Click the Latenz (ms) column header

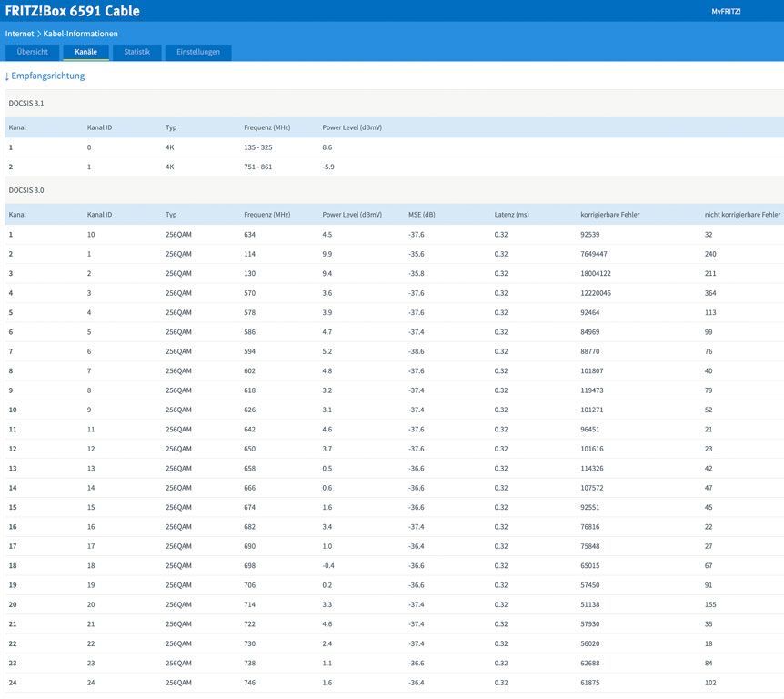tap(511, 215)
